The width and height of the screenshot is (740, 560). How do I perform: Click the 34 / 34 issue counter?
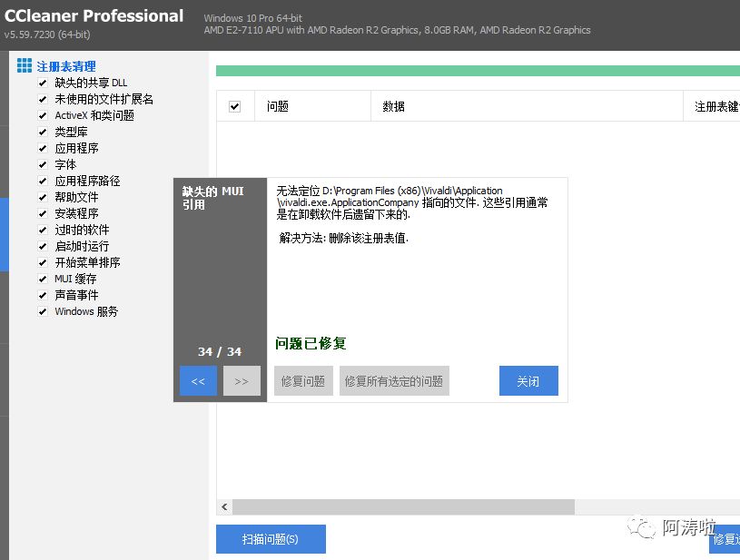click(x=220, y=351)
